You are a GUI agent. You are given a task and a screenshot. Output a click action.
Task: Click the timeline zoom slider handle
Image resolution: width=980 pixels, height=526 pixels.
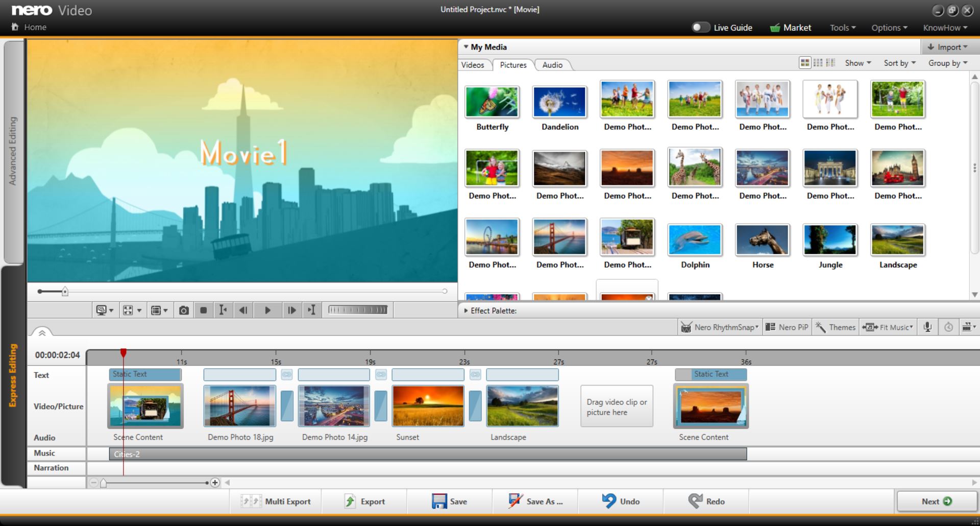click(103, 483)
